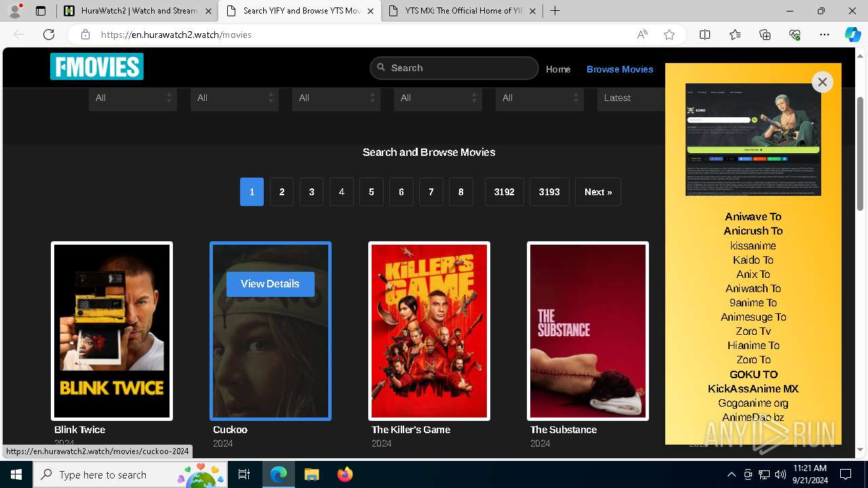Viewport: 868px width, 488px height.
Task: Click the search magnifier icon
Action: click(381, 68)
